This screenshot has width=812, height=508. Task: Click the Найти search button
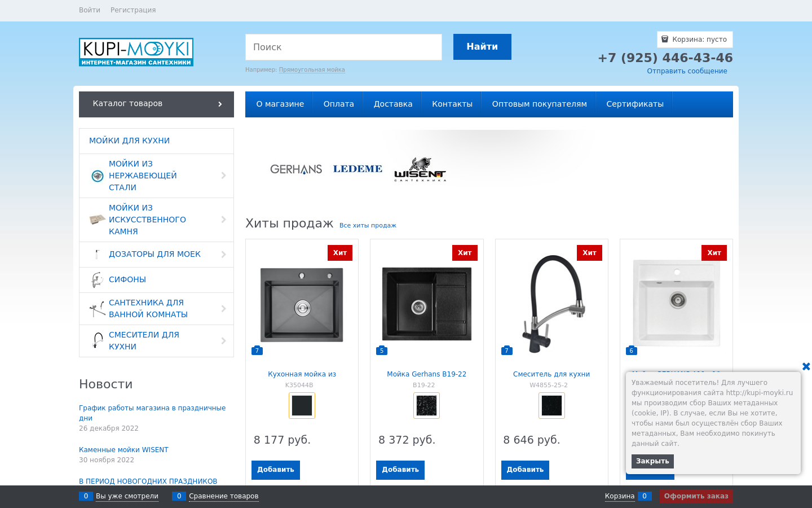pyautogui.click(x=482, y=47)
